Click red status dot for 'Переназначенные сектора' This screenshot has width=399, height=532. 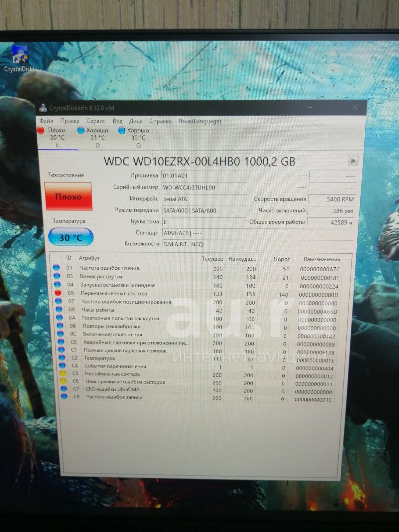point(58,293)
